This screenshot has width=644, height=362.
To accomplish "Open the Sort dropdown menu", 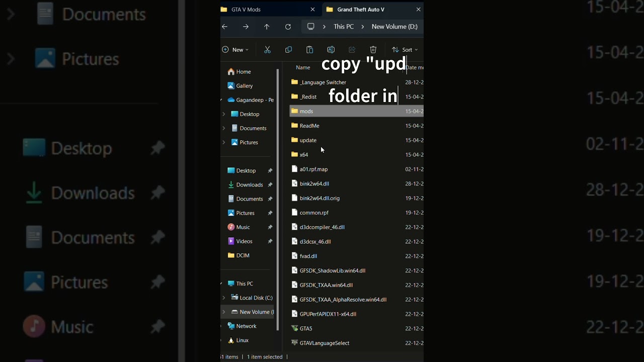I will [x=405, y=50].
